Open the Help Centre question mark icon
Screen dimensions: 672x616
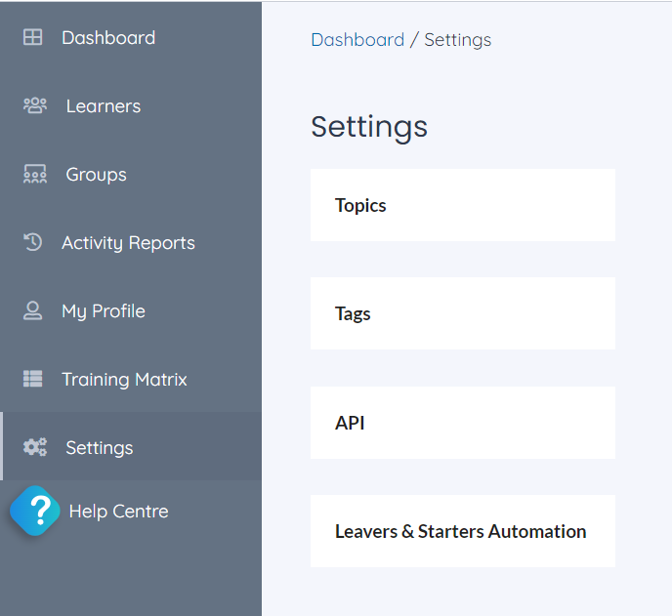tap(35, 511)
